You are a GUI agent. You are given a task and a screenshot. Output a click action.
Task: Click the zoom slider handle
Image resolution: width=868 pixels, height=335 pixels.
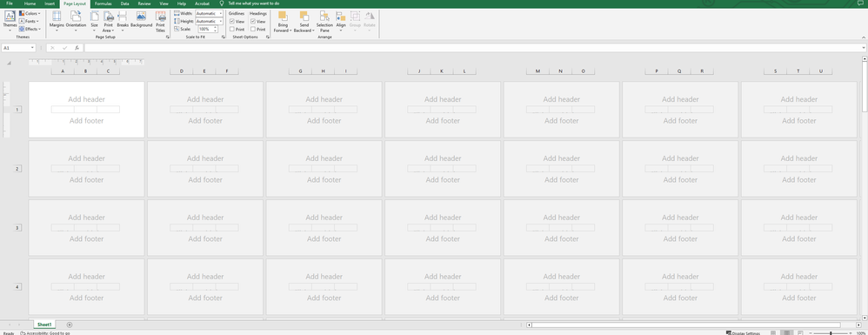[x=831, y=332]
